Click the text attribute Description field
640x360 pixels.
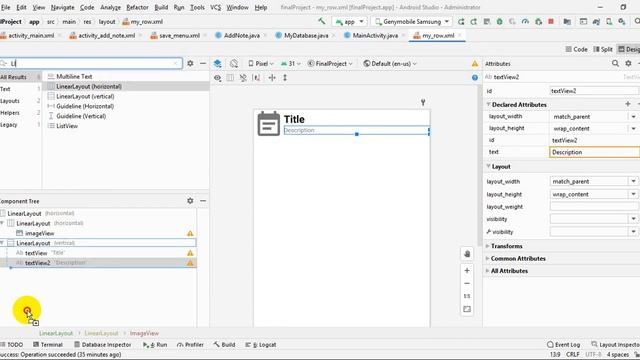click(594, 152)
